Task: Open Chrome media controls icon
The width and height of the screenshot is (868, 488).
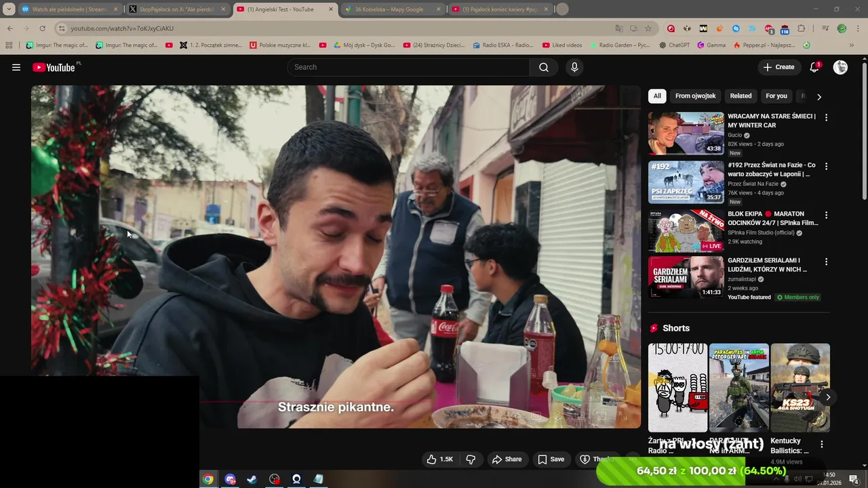Action: tap(825, 28)
